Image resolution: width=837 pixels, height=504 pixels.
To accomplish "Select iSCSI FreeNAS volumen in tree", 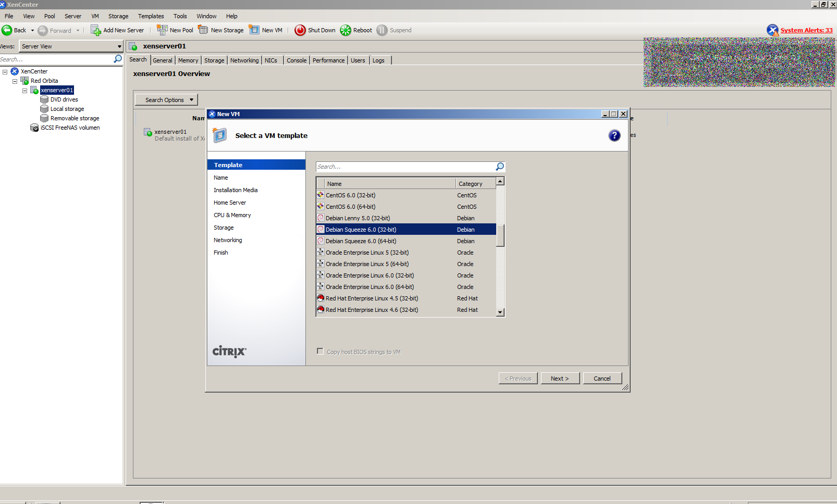I will pos(70,128).
